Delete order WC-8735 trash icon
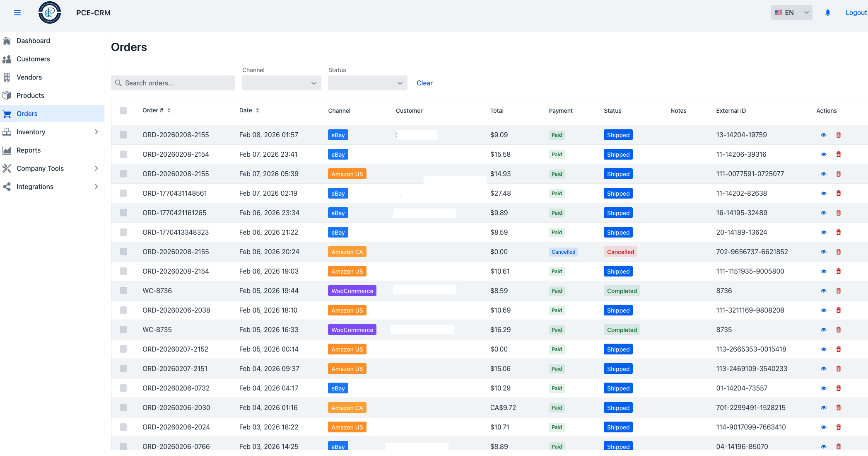868x456 pixels. point(838,330)
